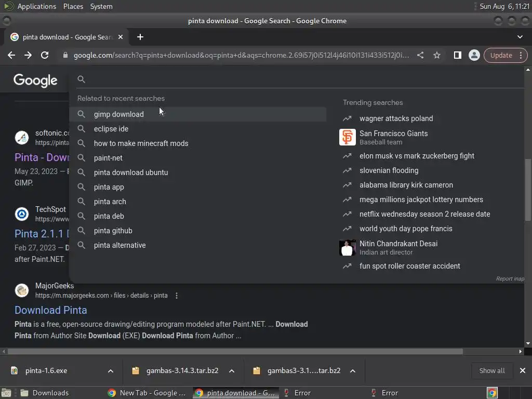Click the horizontal page scrollbar
The height and width of the screenshot is (399, 532).
click(235, 352)
